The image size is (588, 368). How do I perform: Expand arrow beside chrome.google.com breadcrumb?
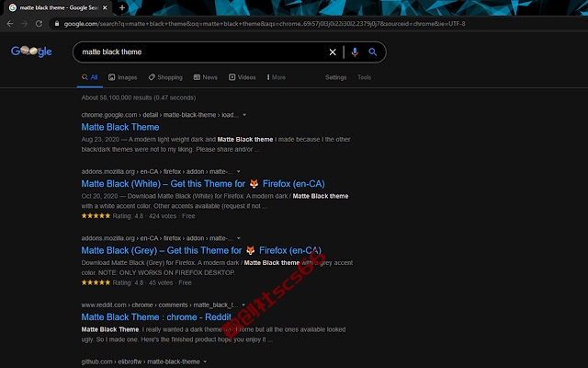pos(244,115)
